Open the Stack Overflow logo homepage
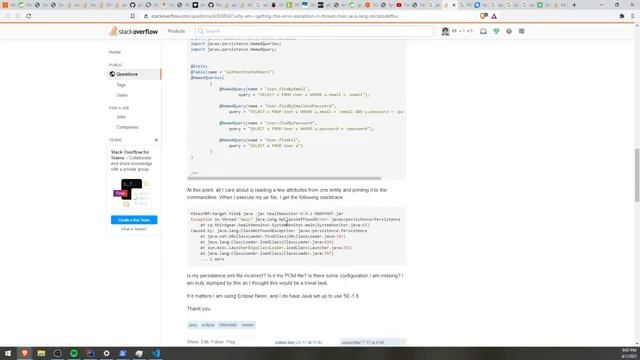Viewport: 640px width, 360px height. point(133,31)
